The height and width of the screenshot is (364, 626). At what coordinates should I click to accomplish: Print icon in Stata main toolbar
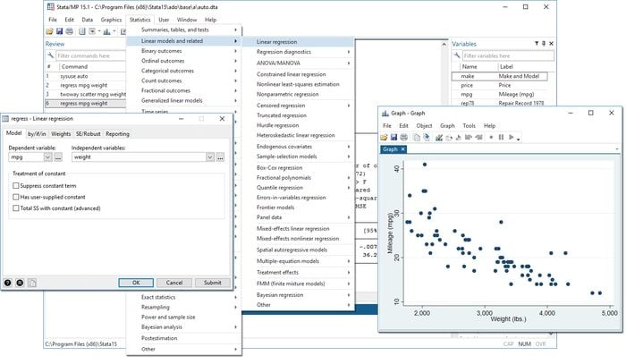click(70, 31)
